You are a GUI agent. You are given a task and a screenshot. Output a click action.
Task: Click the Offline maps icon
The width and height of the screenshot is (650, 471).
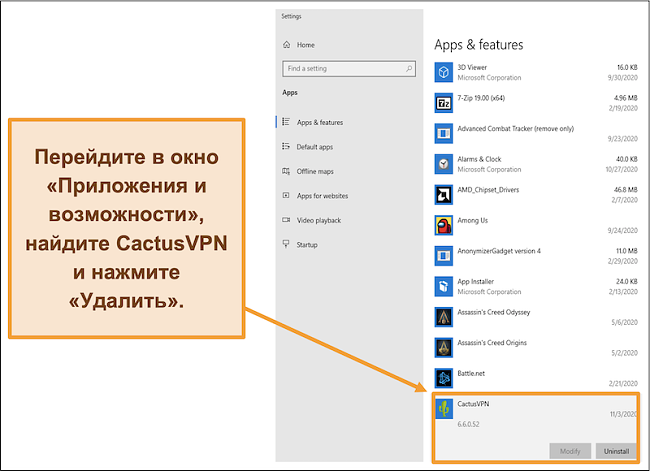click(286, 171)
